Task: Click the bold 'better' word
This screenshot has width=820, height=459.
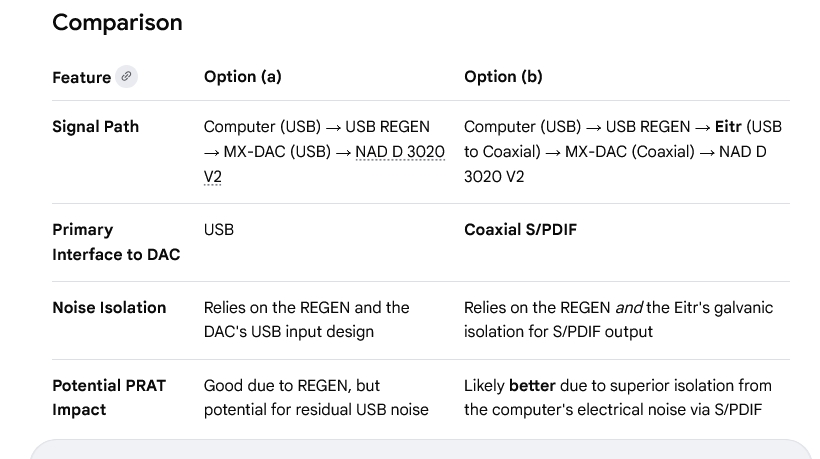Action: coord(530,386)
